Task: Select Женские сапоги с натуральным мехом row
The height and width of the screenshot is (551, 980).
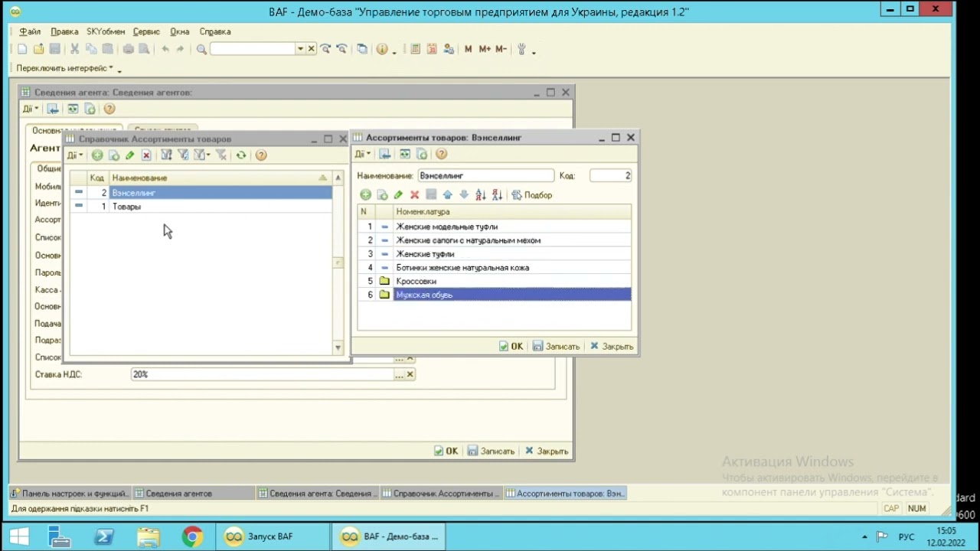Action: pos(495,240)
